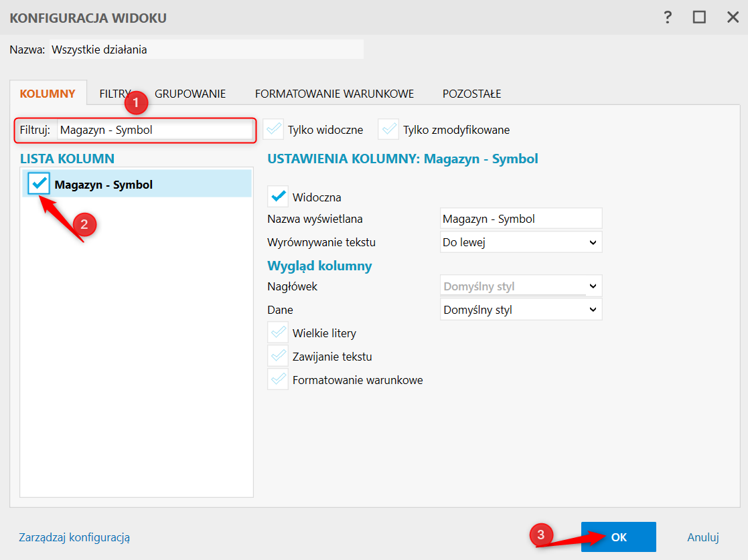The width and height of the screenshot is (748, 560).
Task: Click the Wygląd kolumny heading
Action: pos(319,266)
